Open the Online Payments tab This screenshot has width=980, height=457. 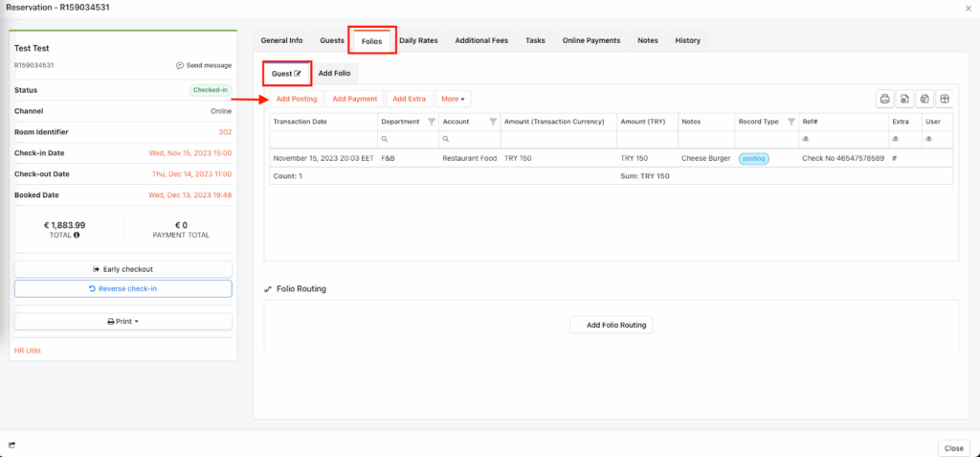click(x=591, y=40)
